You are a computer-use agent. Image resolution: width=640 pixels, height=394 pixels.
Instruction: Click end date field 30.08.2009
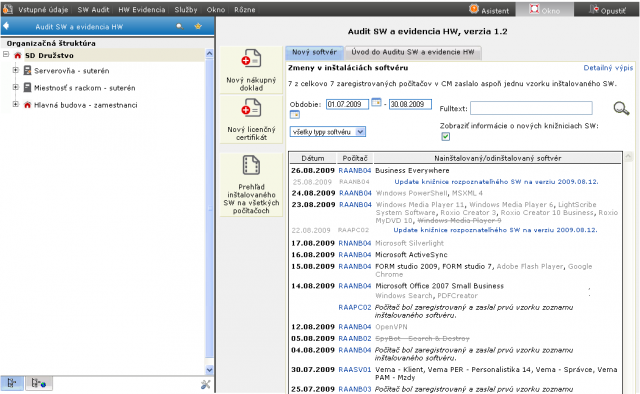[410, 104]
